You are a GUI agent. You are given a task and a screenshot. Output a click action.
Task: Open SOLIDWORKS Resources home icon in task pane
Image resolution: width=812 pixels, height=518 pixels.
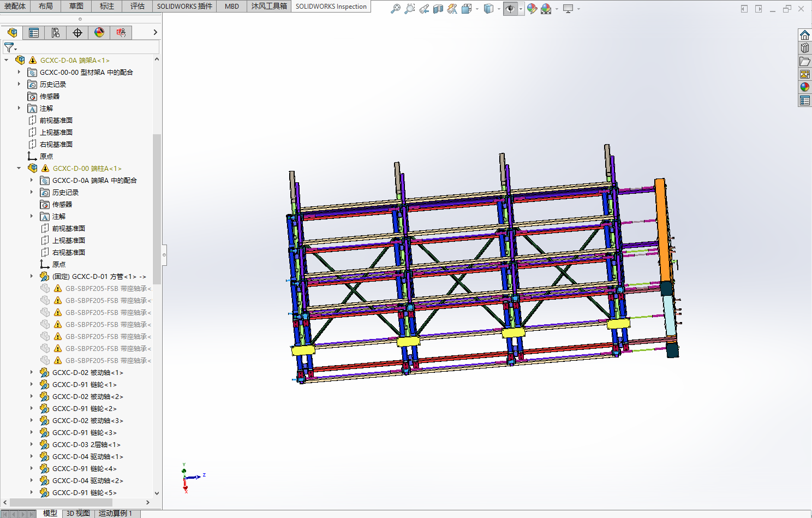[x=805, y=35]
